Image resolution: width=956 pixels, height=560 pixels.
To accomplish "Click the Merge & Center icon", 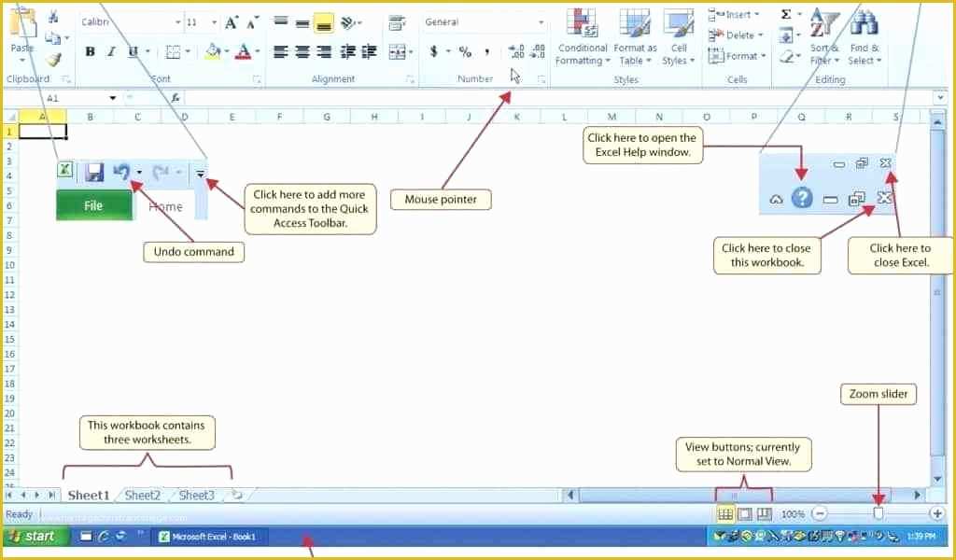I will click(x=398, y=51).
